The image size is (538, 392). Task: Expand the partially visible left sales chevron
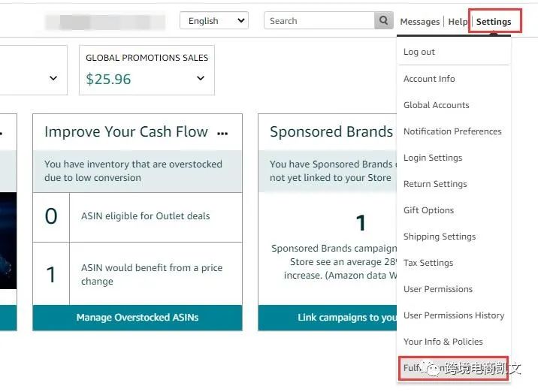tap(53, 78)
